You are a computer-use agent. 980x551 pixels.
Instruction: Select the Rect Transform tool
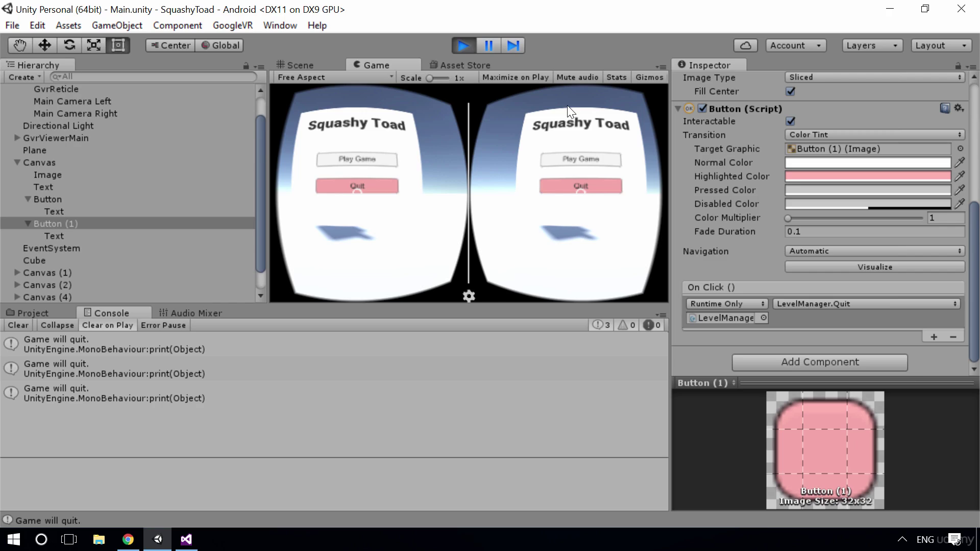(118, 45)
